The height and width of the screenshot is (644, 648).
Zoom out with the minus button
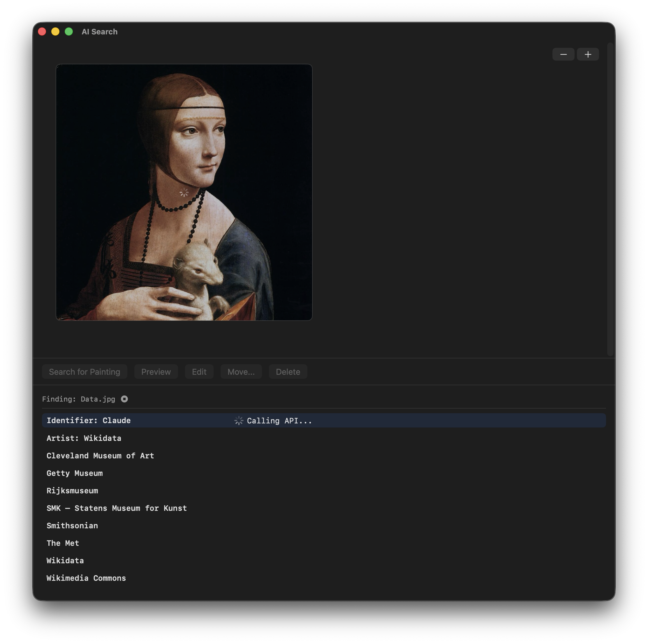point(563,54)
